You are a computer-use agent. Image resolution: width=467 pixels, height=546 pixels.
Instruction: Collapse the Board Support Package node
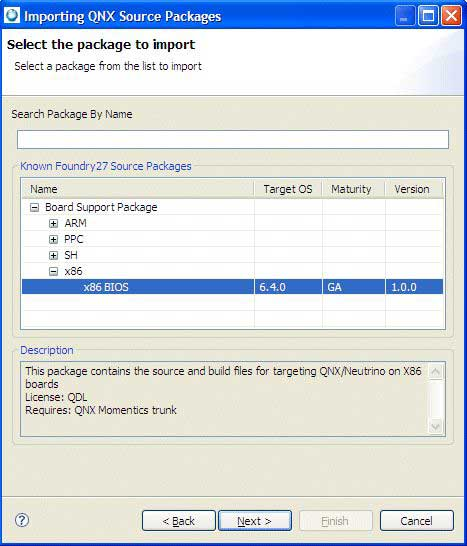pos(34,208)
